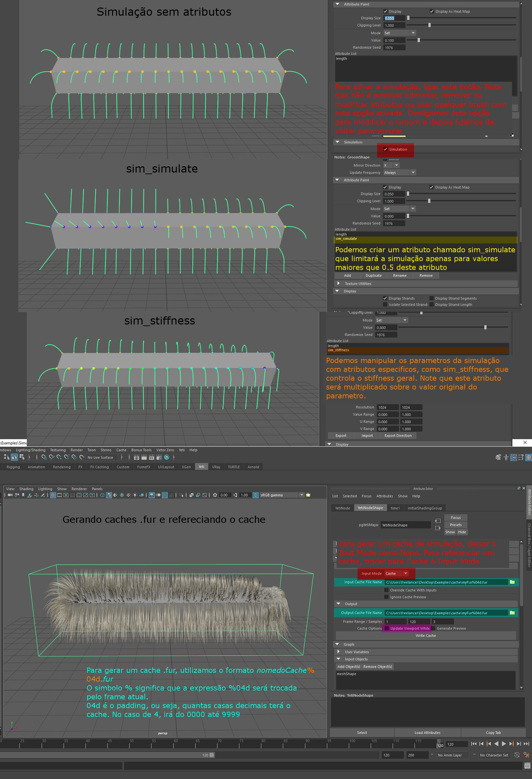Click the Write Cache button

coord(425,636)
